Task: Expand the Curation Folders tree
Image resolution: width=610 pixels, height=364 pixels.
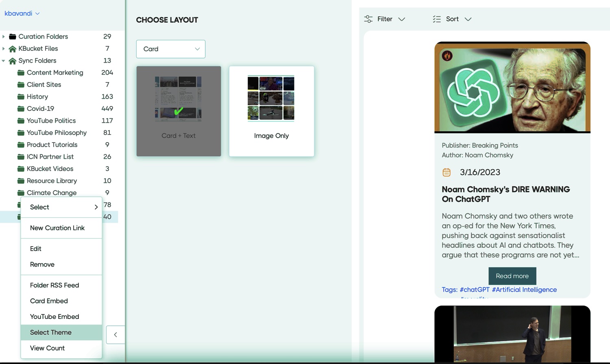Action: pyautogui.click(x=4, y=37)
